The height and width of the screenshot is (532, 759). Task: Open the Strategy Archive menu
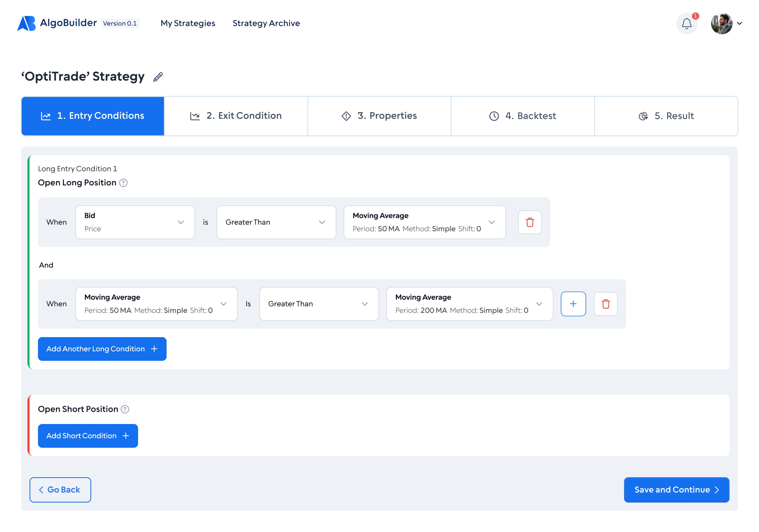pyautogui.click(x=266, y=23)
